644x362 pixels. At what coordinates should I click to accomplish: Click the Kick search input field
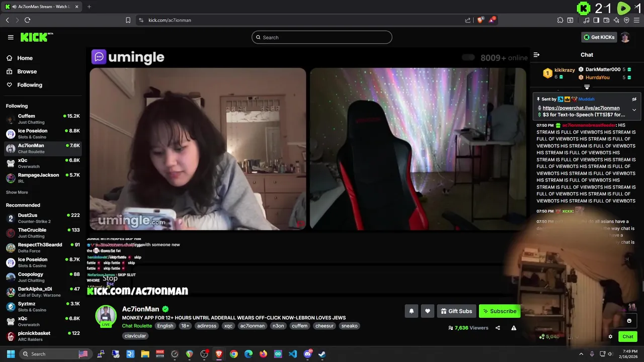tap(322, 37)
